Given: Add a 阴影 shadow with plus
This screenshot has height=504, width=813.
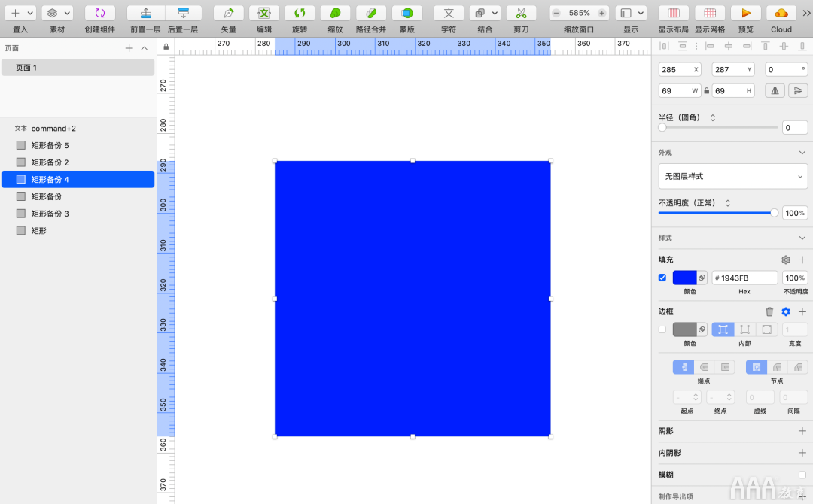Looking at the screenshot, I should [802, 431].
